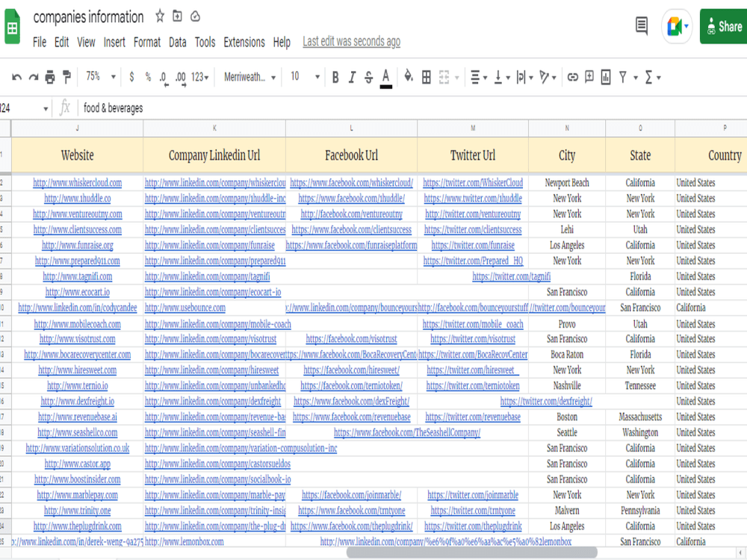Open comment history icon
The image size is (747, 560).
click(x=642, y=25)
